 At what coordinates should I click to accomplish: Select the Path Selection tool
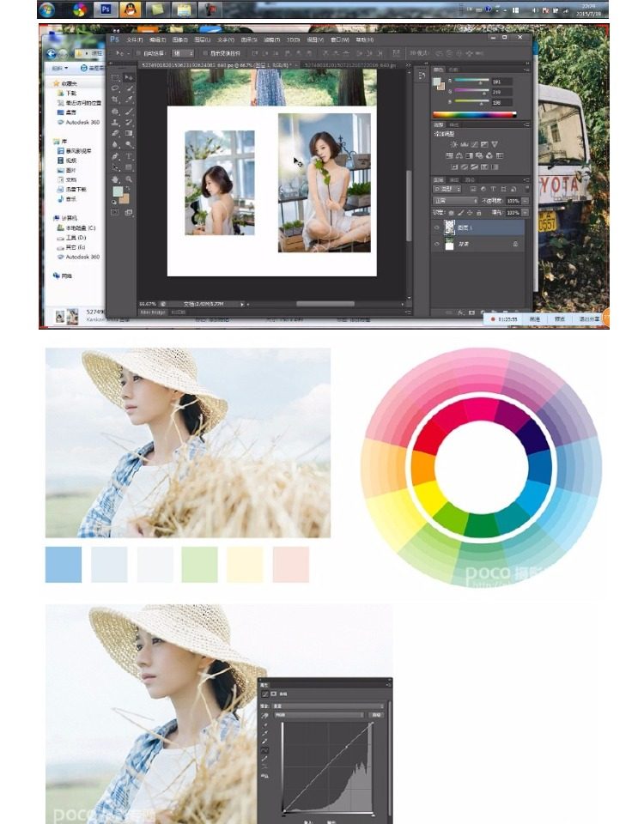pyautogui.click(x=116, y=167)
